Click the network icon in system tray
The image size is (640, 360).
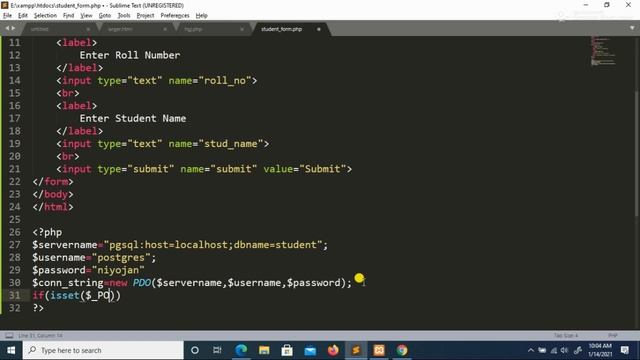click(553, 350)
